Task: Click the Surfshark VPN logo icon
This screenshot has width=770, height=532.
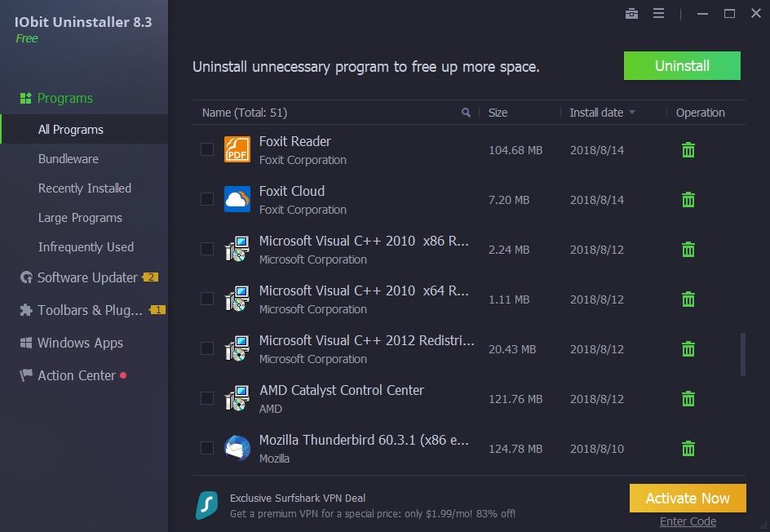Action: [x=206, y=505]
